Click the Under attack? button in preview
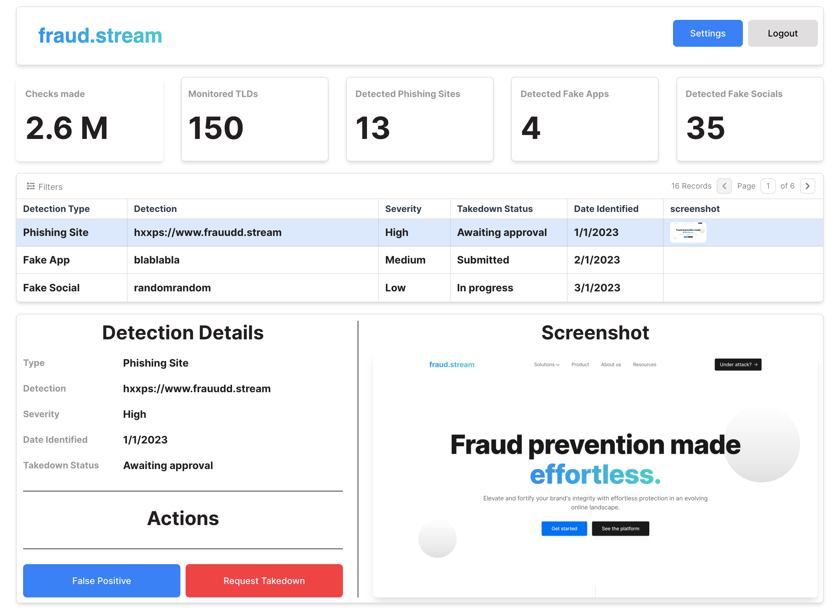The width and height of the screenshot is (840, 616). point(738,365)
